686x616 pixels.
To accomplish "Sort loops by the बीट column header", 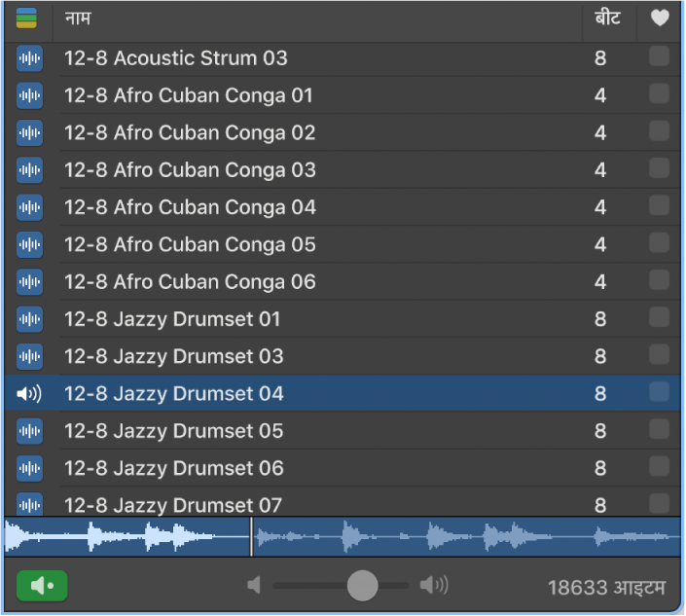I will click(607, 18).
